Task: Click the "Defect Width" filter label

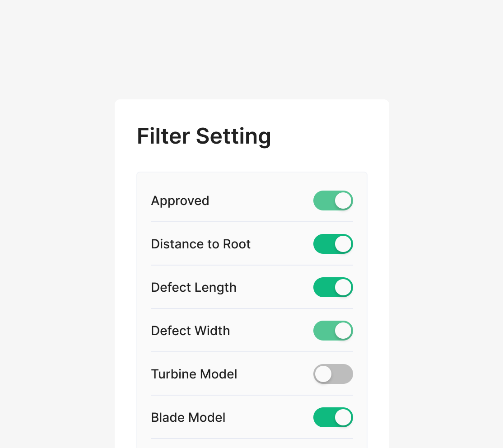Action: pyautogui.click(x=190, y=331)
